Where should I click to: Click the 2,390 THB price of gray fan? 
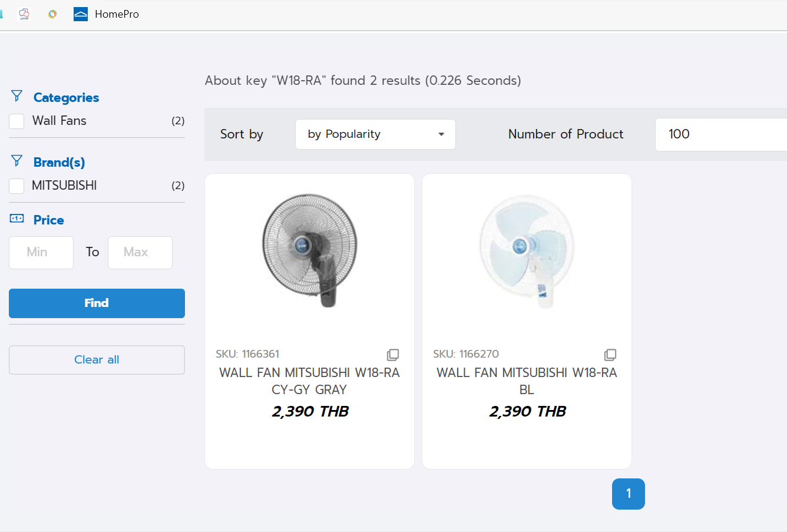310,411
